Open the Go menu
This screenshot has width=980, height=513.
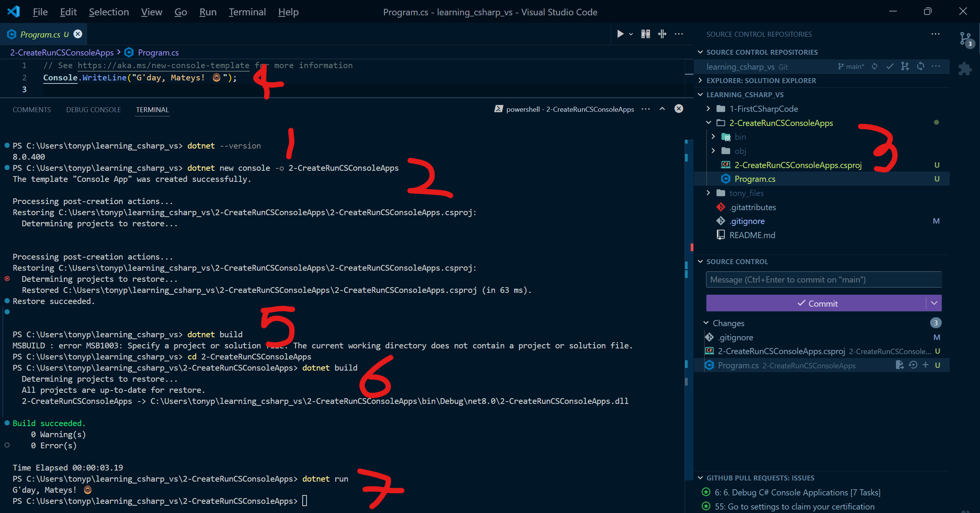(181, 12)
